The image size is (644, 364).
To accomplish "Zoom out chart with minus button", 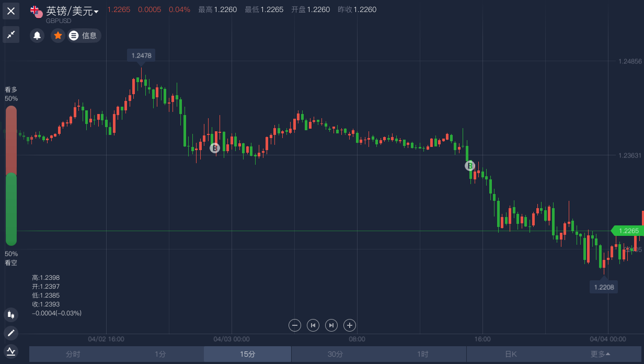I will click(295, 325).
